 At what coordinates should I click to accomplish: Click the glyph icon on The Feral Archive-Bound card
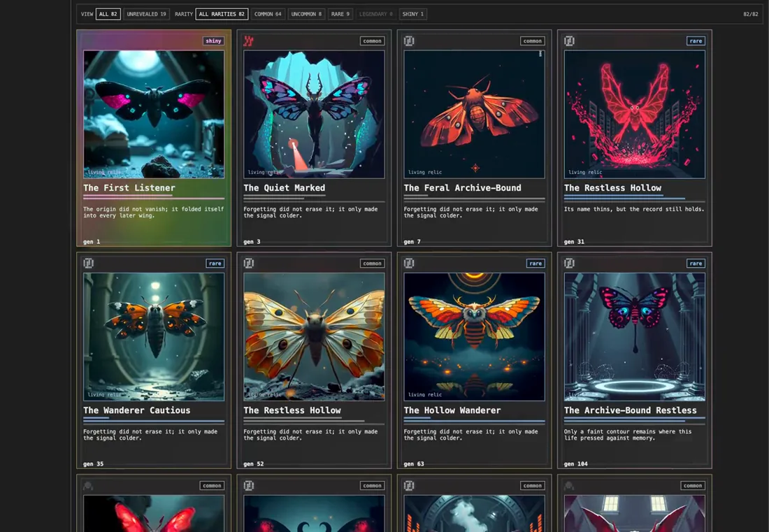[x=409, y=41]
